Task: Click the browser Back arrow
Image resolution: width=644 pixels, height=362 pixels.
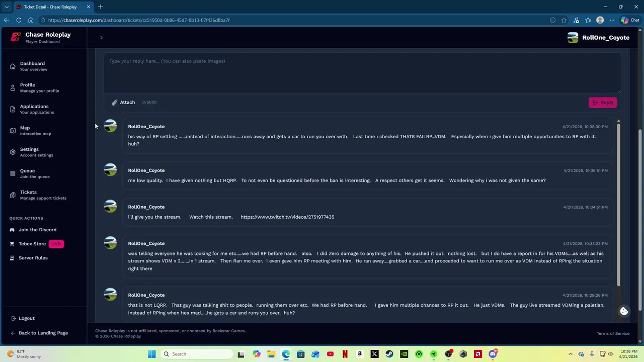Action: click(x=7, y=20)
